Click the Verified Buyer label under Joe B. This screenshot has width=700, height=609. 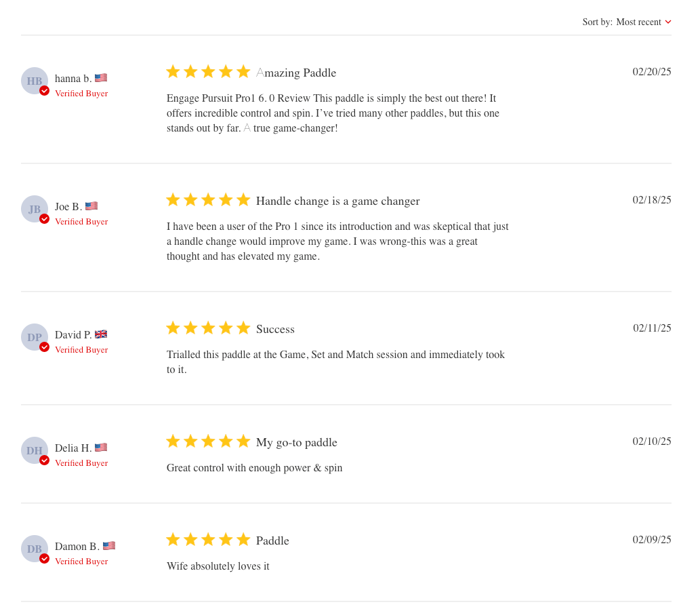[81, 222]
